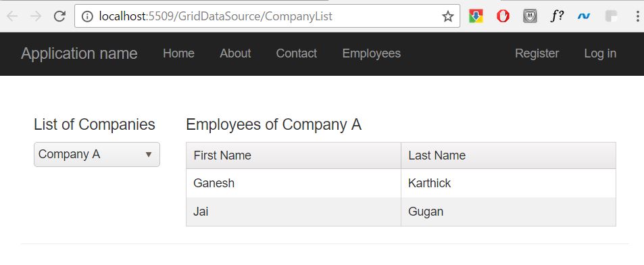Click the First Name column header
644x265 pixels.
tap(294, 155)
